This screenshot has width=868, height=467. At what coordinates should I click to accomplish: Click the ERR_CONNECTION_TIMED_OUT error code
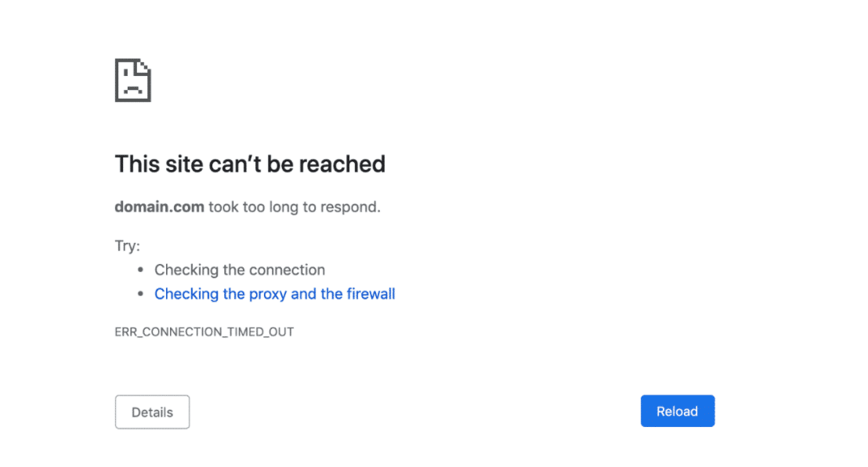pos(204,331)
